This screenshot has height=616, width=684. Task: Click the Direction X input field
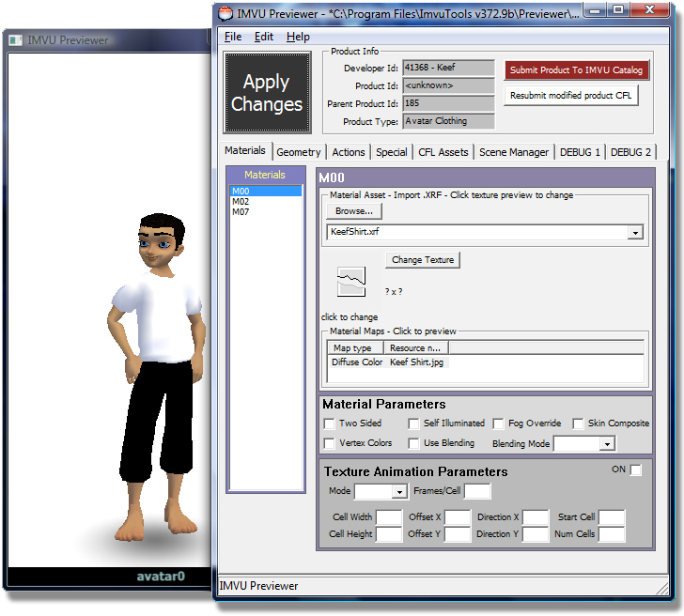[x=536, y=517]
